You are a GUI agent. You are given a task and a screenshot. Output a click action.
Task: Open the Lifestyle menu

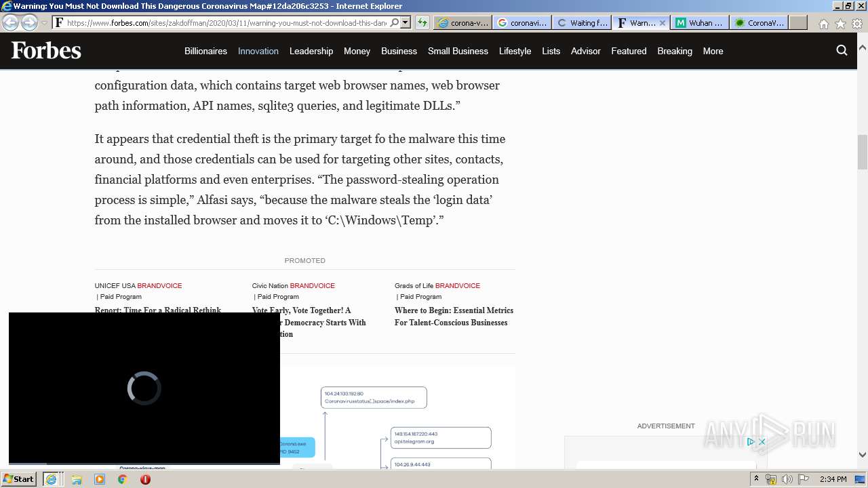(x=515, y=51)
